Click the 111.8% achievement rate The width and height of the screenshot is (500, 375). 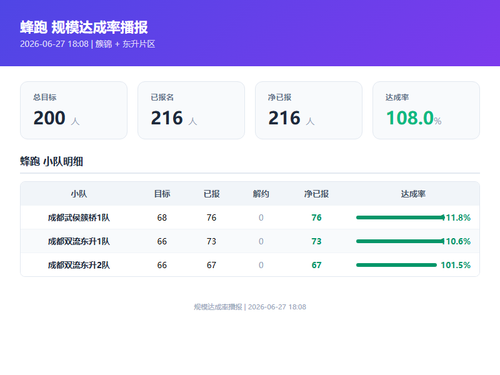[456, 218]
